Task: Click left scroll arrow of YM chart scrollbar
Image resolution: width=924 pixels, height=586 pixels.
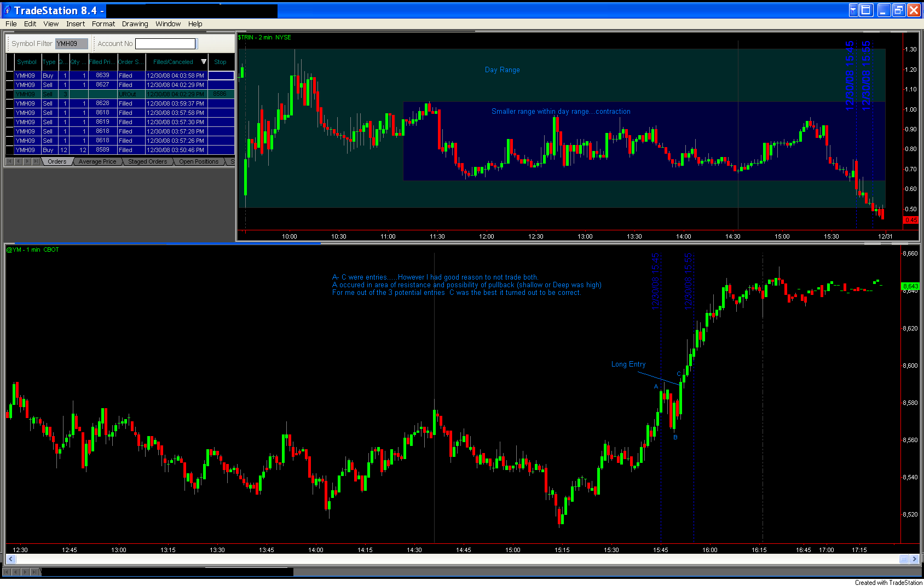Action: tap(10, 559)
